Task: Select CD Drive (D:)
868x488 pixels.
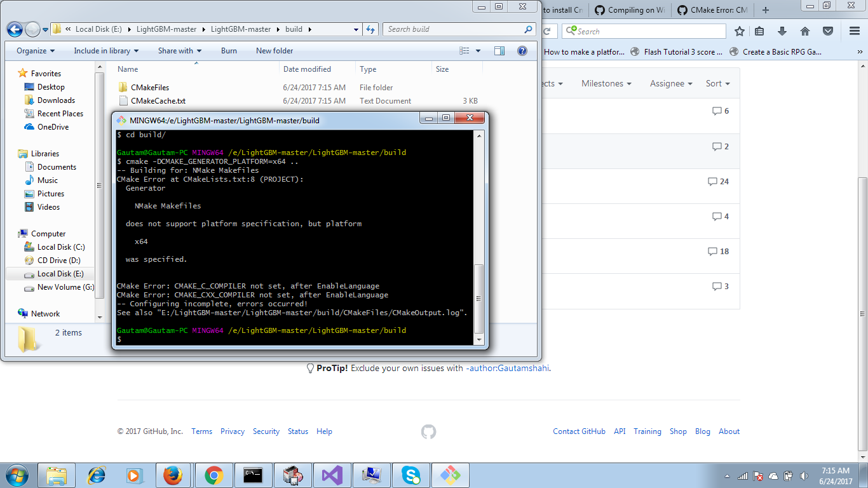Action: (x=59, y=261)
